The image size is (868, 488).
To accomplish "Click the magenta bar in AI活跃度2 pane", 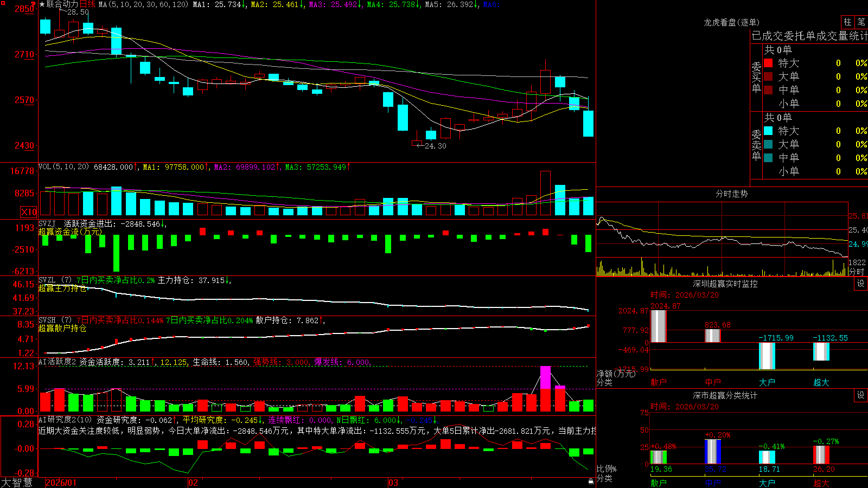I will click(x=545, y=377).
